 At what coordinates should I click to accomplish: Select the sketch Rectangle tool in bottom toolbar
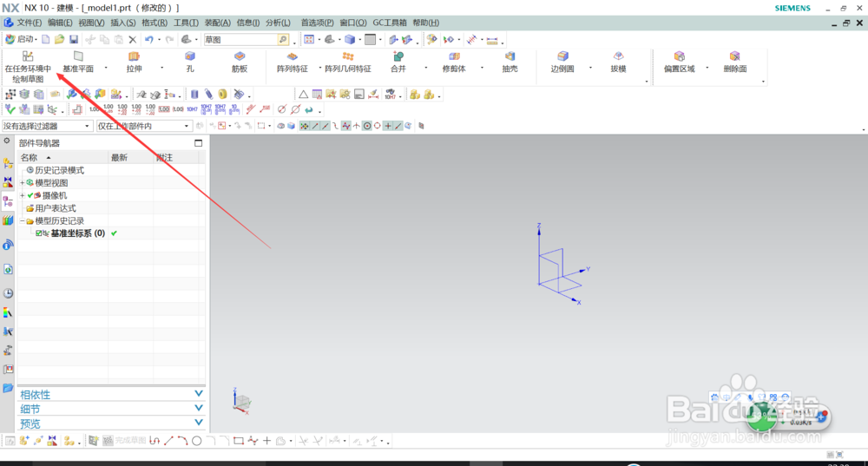[x=239, y=441]
